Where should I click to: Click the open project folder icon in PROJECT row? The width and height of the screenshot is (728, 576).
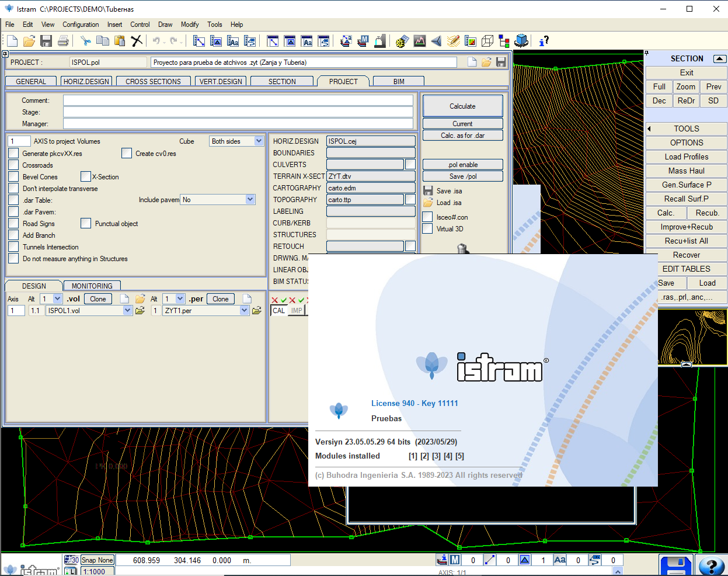tap(486, 62)
